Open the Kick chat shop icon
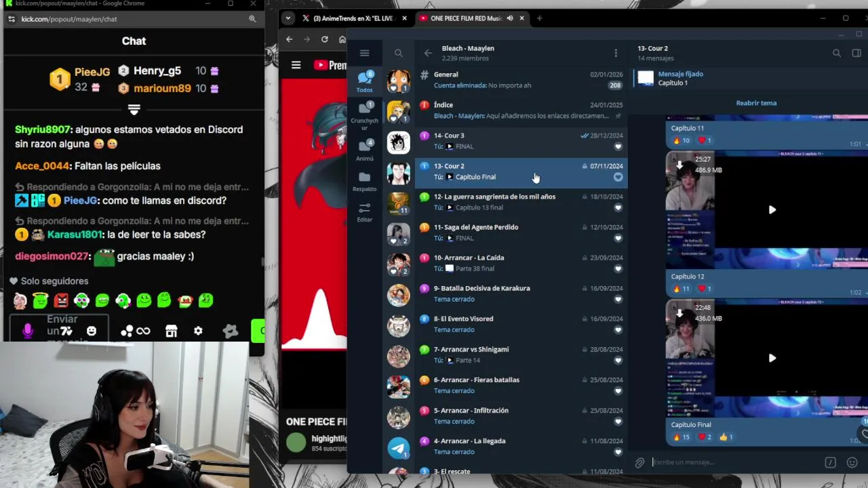Image resolution: width=868 pixels, height=488 pixels. (171, 331)
